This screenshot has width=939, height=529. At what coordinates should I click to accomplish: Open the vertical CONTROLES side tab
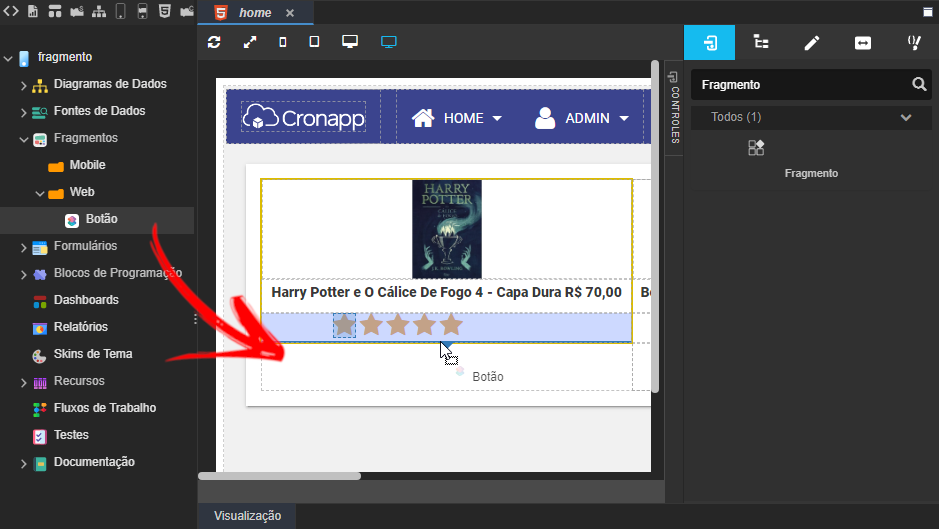(674, 108)
